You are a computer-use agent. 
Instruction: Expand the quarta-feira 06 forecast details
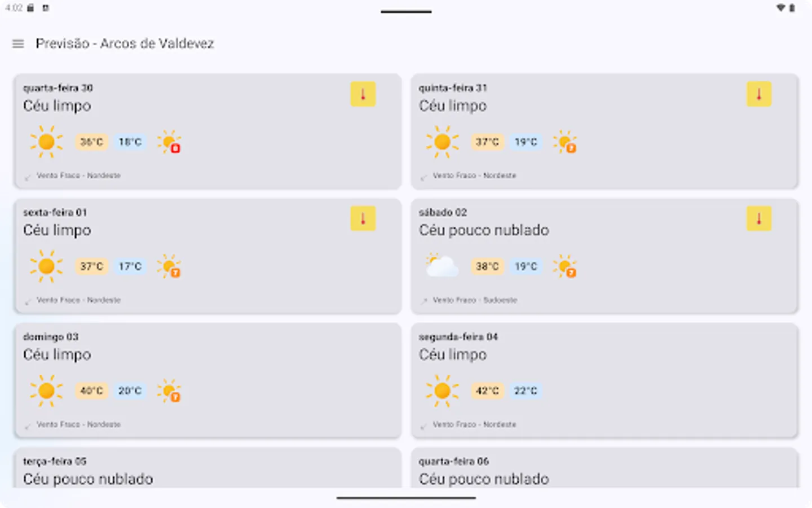tap(604, 471)
